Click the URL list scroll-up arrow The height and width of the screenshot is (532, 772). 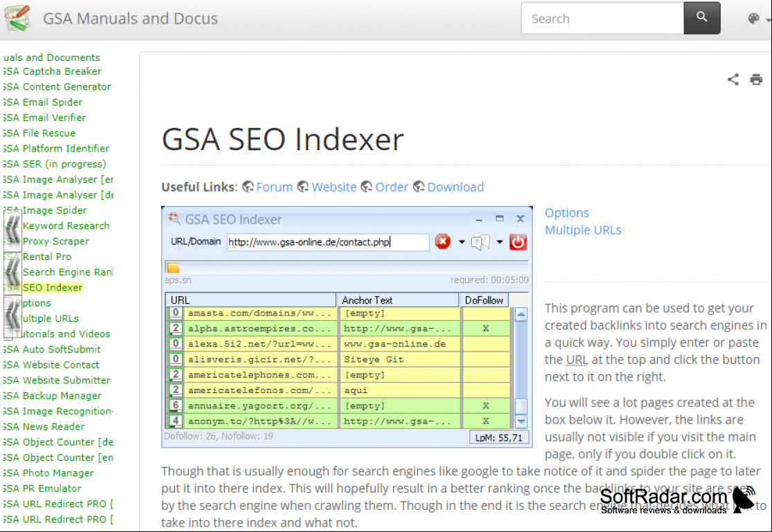point(521,314)
